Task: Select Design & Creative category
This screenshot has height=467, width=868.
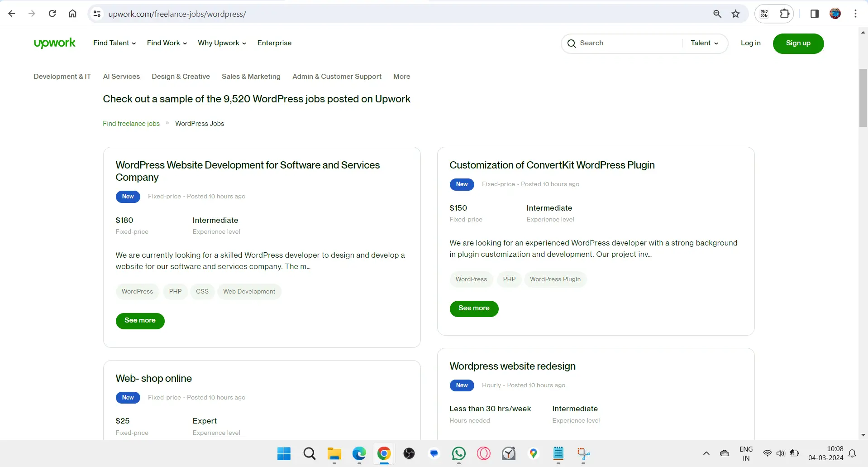Action: coord(181,77)
